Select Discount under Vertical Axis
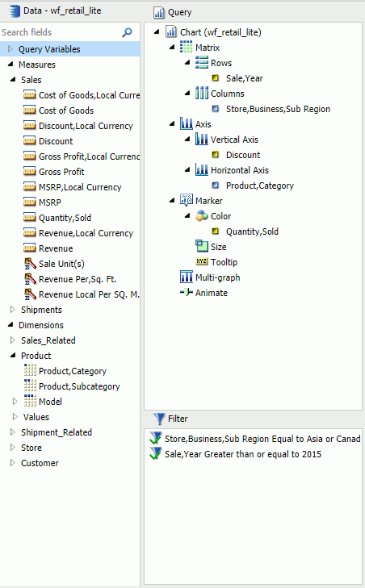365x588 pixels. [243, 155]
